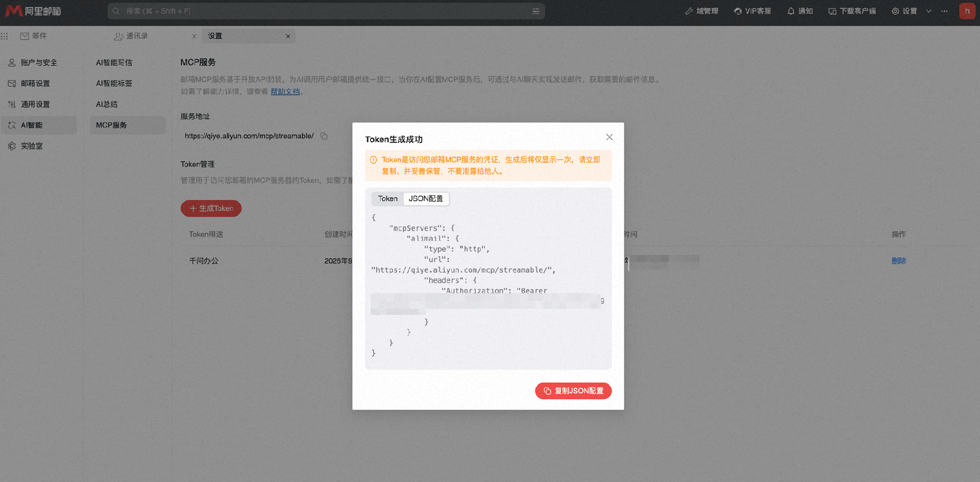Image resolution: width=980 pixels, height=482 pixels.
Task: Open 通用设置 settings section
Action: 39,105
